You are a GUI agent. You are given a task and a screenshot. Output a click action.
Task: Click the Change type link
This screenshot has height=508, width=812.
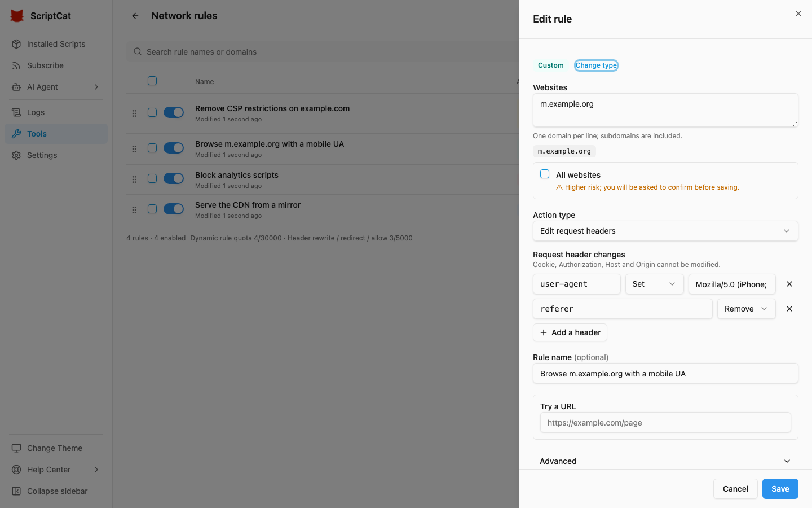(596, 65)
